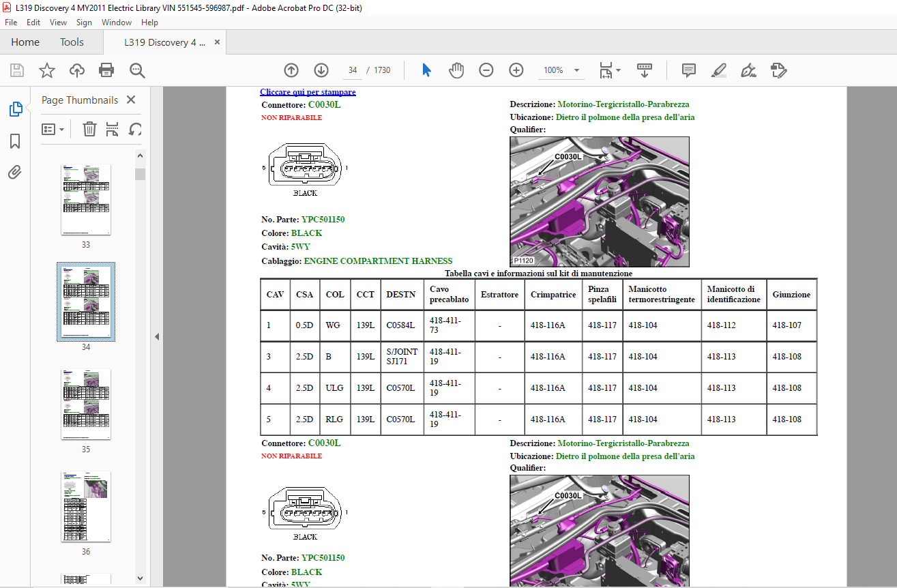897x588 pixels.
Task: Click the first Motorino-Tergicristallo-Parabrezza description
Action: tap(623, 105)
